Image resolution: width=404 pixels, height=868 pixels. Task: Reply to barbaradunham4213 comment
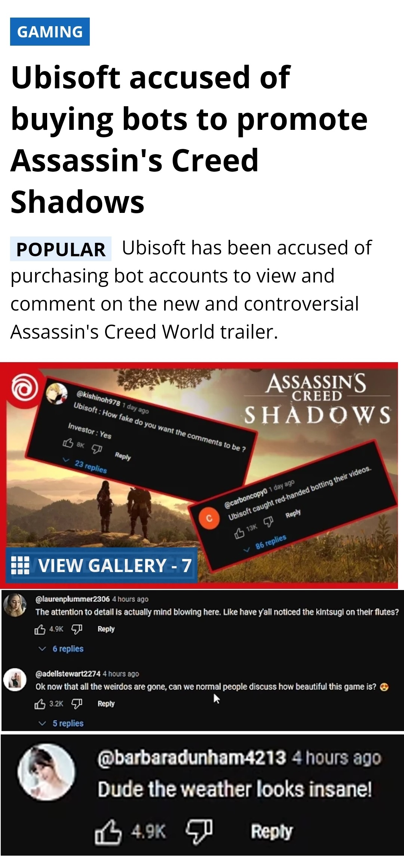coord(272,832)
